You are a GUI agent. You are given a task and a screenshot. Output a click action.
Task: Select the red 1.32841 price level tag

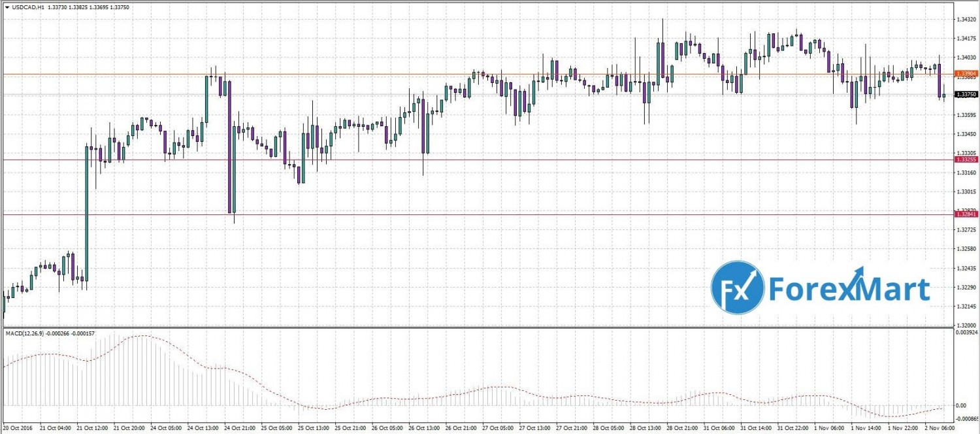[966, 214]
